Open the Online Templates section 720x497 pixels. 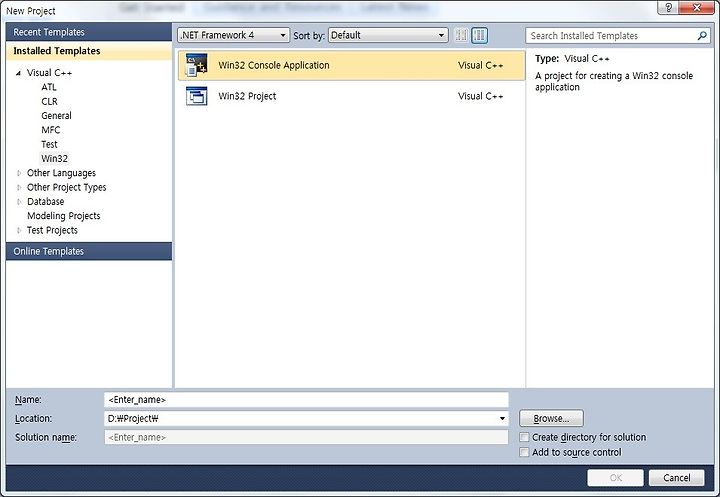tap(89, 251)
